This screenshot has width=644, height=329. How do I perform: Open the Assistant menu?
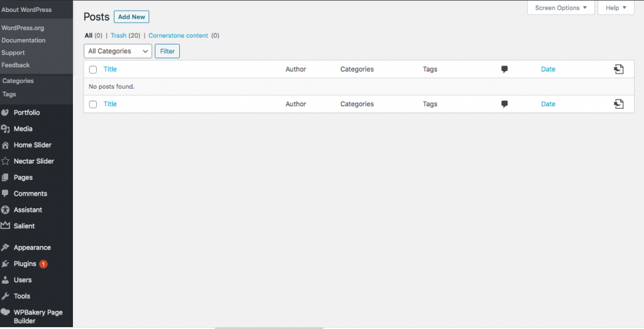point(28,209)
